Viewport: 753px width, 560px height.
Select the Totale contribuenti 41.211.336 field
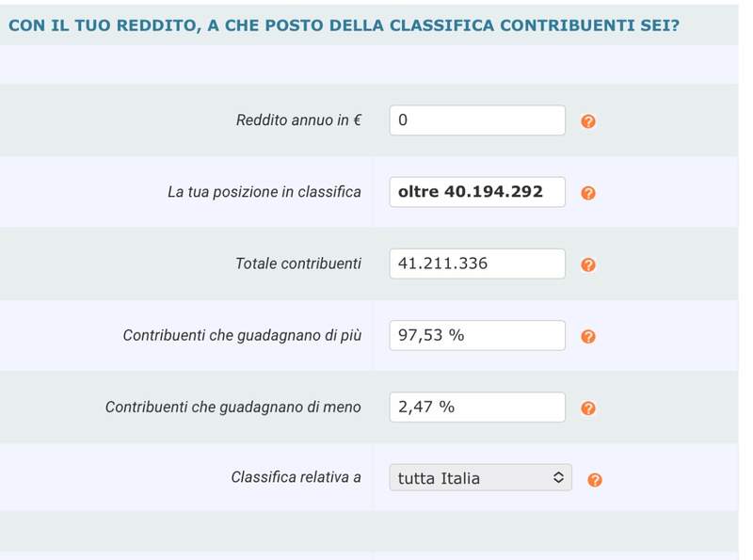point(477,264)
